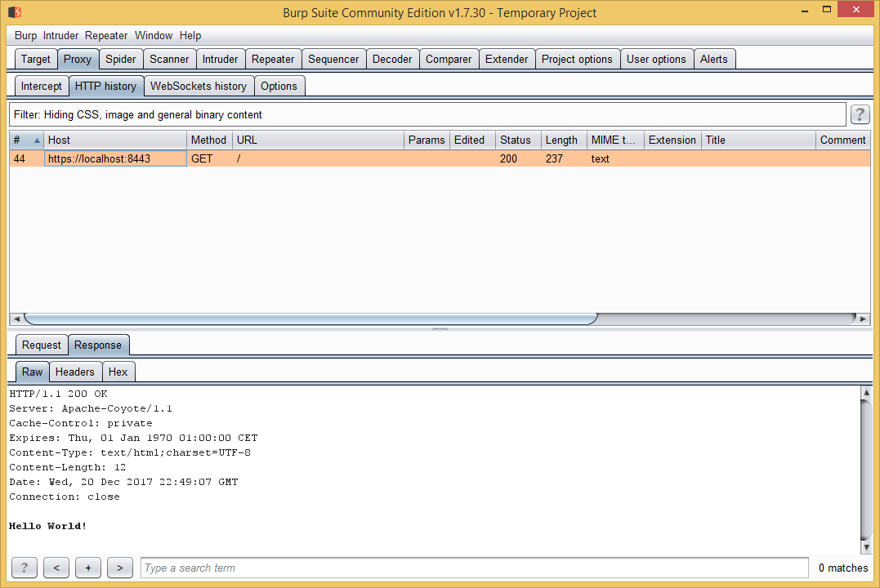The height and width of the screenshot is (588, 880).
Task: Open the Burp menu
Action: tap(26, 35)
